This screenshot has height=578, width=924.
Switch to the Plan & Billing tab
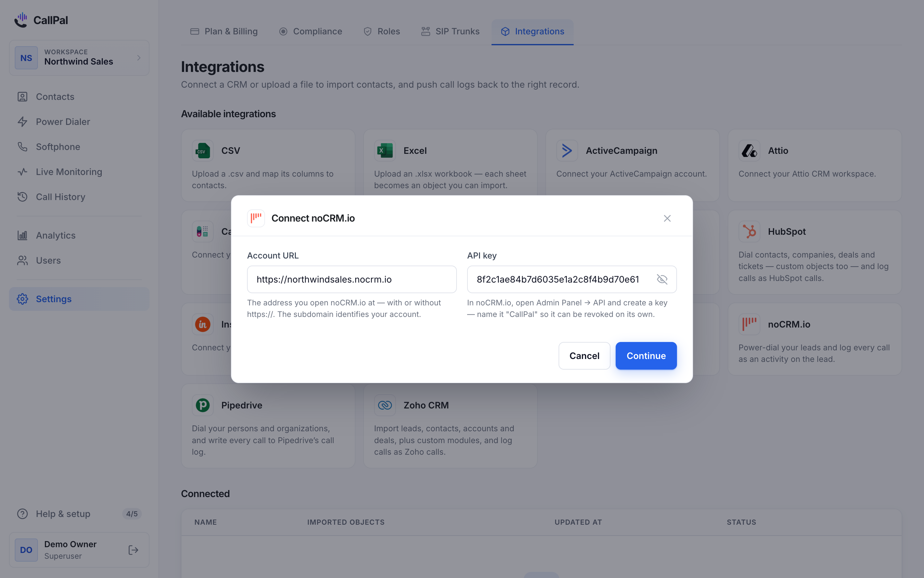pyautogui.click(x=224, y=31)
